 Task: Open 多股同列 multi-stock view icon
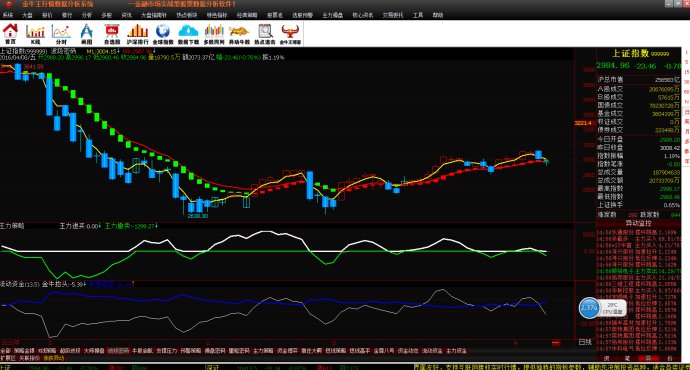pyautogui.click(x=214, y=34)
